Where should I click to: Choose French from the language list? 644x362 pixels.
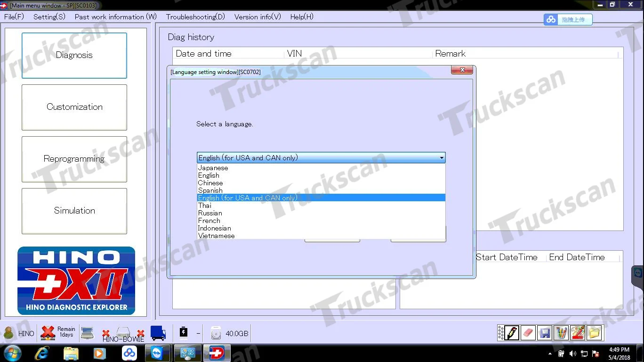(321, 221)
